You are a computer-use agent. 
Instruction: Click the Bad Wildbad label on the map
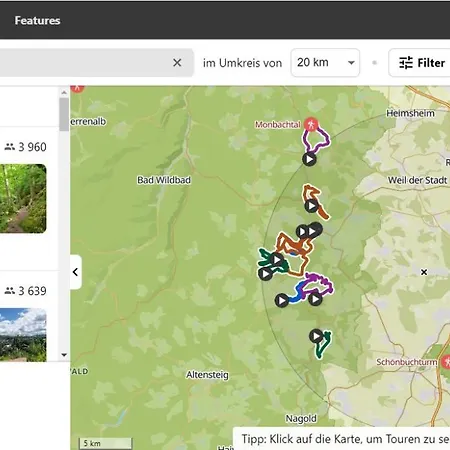(164, 180)
